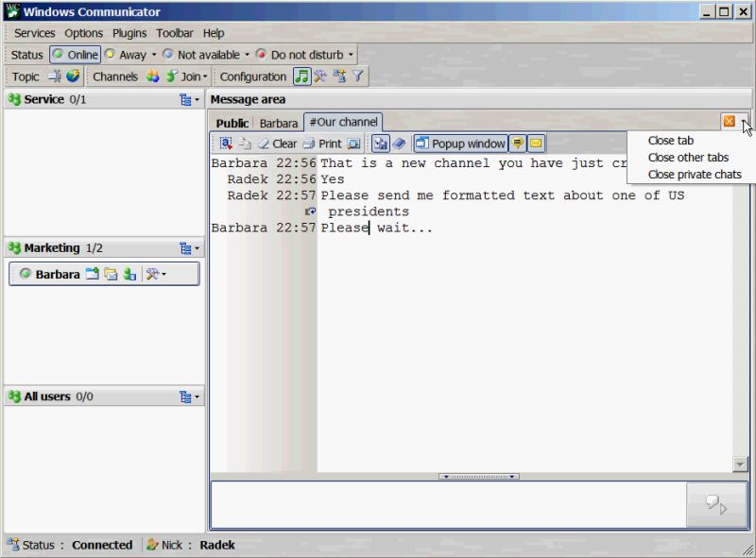Open the Plugins menu
Viewport: 756px width, 558px height.
coord(129,33)
